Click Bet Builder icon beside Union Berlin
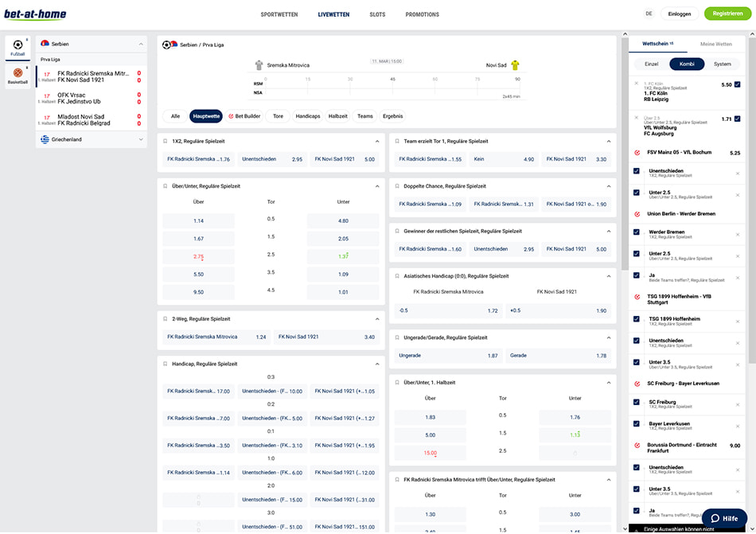 pyautogui.click(x=637, y=214)
